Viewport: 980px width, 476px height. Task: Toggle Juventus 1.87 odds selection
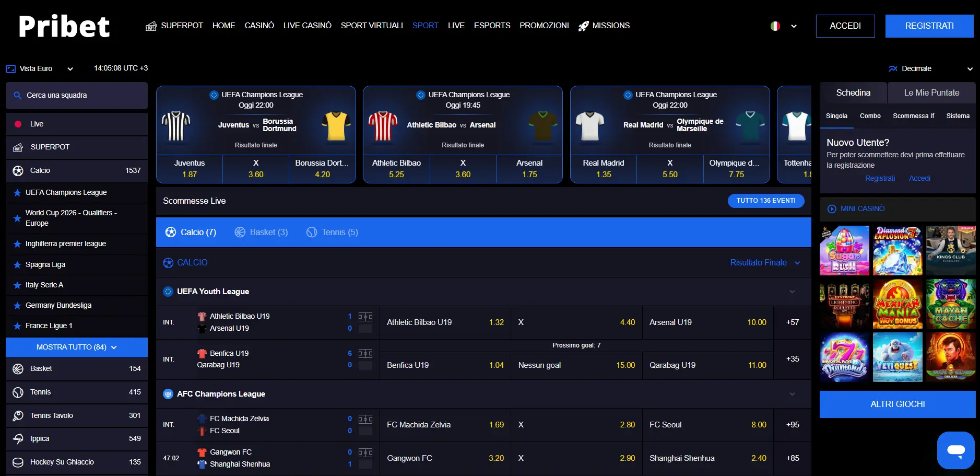pyautogui.click(x=190, y=169)
